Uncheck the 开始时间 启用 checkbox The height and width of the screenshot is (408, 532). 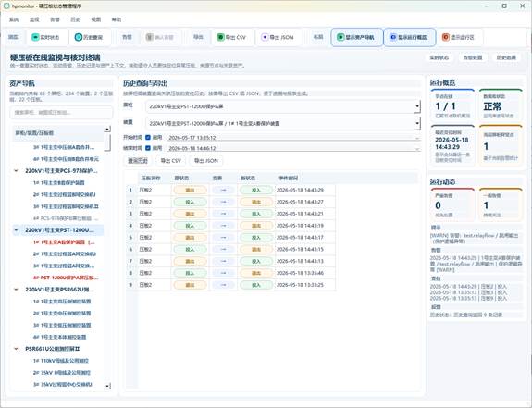148,137
